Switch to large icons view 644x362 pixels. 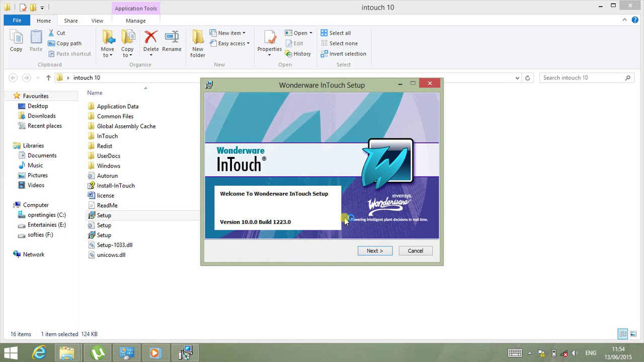click(x=634, y=334)
